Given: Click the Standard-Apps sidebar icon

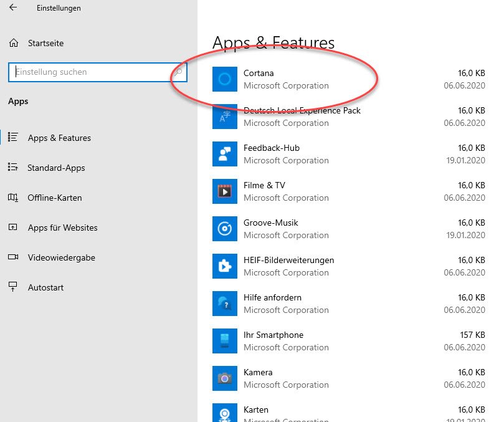Looking at the screenshot, I should point(13,167).
